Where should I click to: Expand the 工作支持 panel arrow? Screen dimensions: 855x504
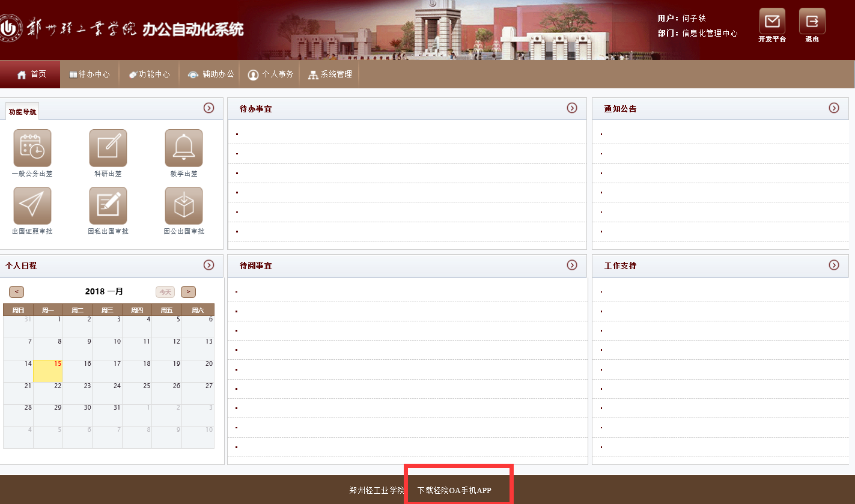coord(834,265)
